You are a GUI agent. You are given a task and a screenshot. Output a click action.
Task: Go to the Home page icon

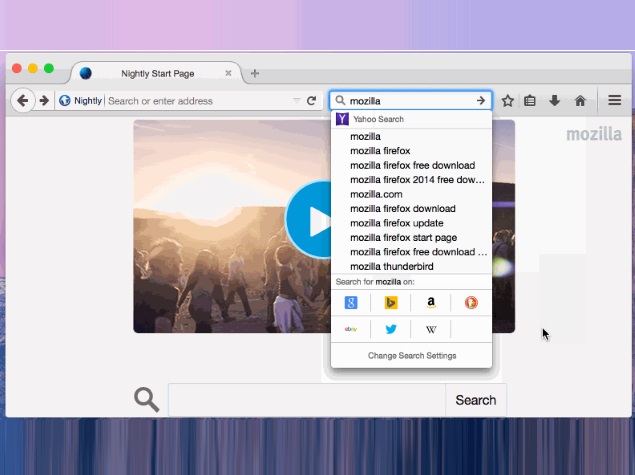tap(579, 101)
